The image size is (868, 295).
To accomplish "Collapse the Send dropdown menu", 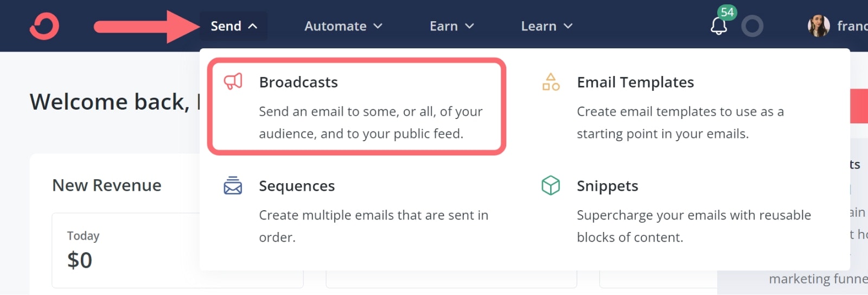I will tap(234, 26).
